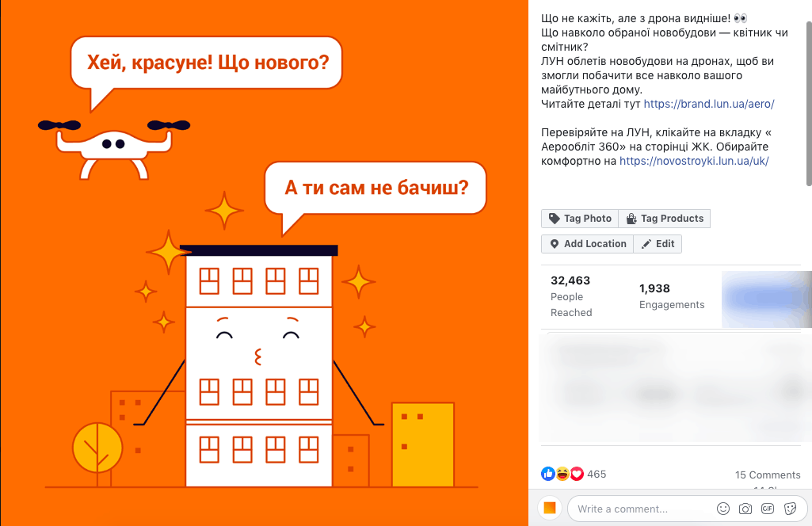Edit the post with the Edit button

click(658, 244)
